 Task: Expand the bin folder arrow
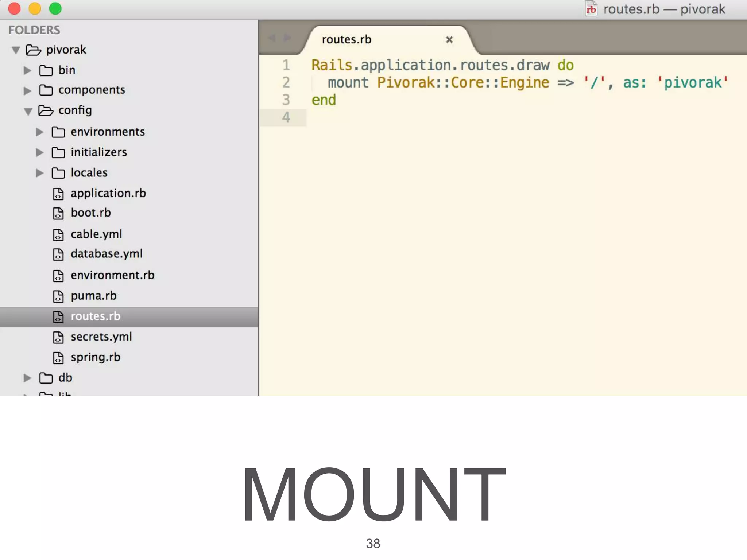(27, 70)
